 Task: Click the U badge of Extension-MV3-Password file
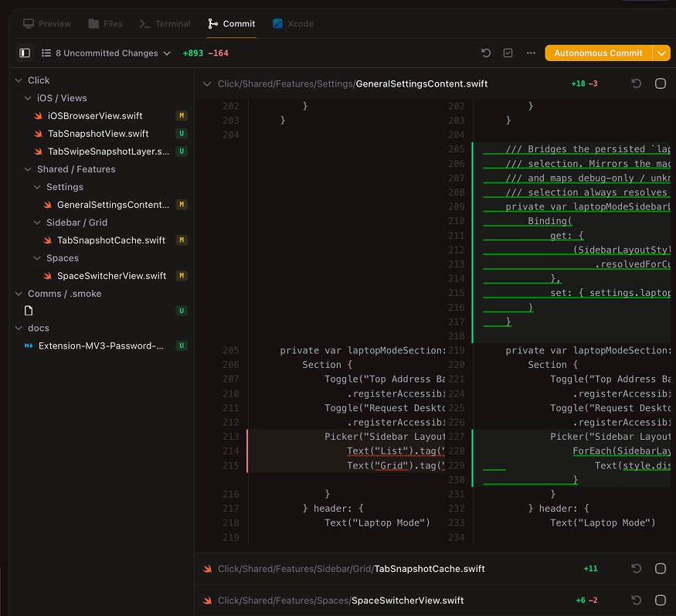pyautogui.click(x=182, y=345)
